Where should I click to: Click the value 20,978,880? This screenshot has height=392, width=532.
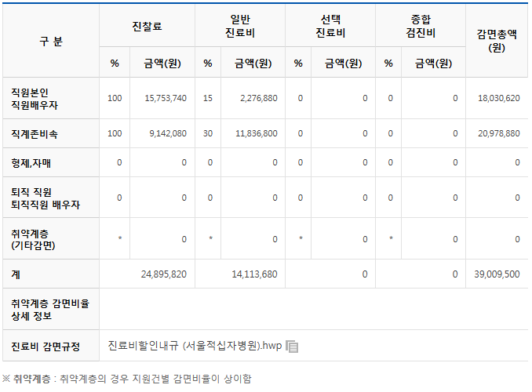(499, 133)
